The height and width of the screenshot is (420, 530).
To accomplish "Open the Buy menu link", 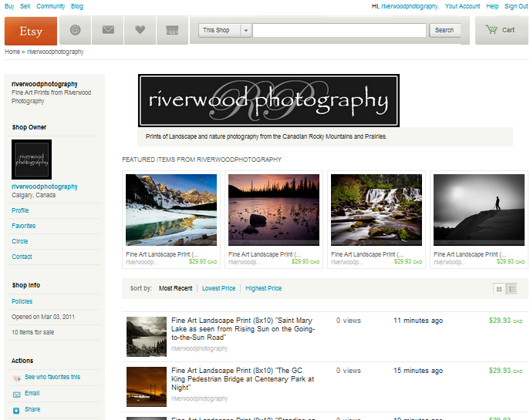I will point(9,6).
